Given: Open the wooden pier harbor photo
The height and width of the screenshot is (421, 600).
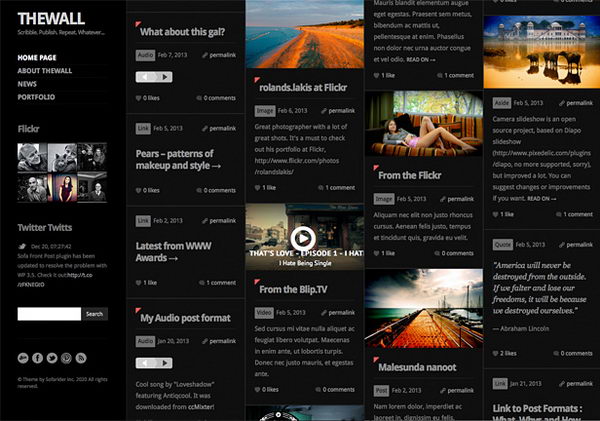Looking at the screenshot, I should coord(424,308).
